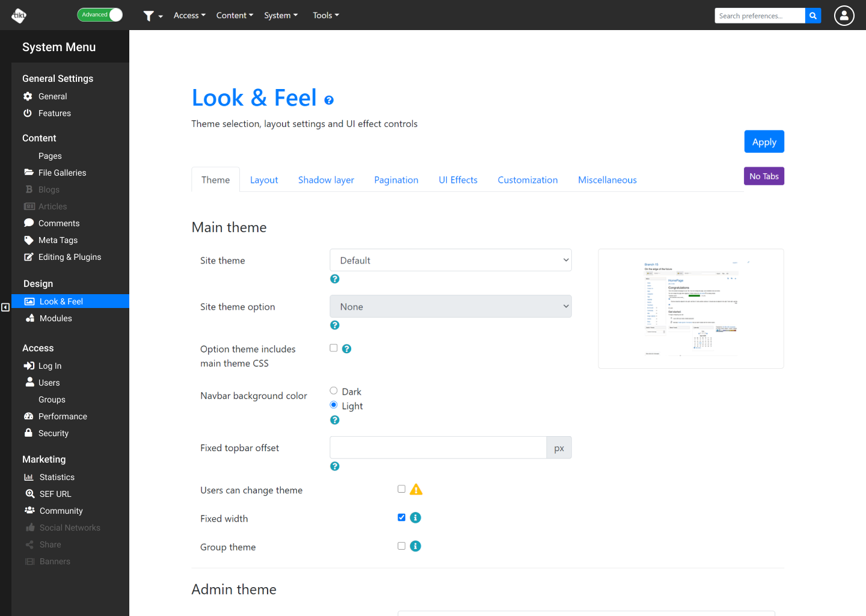Check the Group theme checkbox
866x616 pixels.
pyautogui.click(x=402, y=546)
